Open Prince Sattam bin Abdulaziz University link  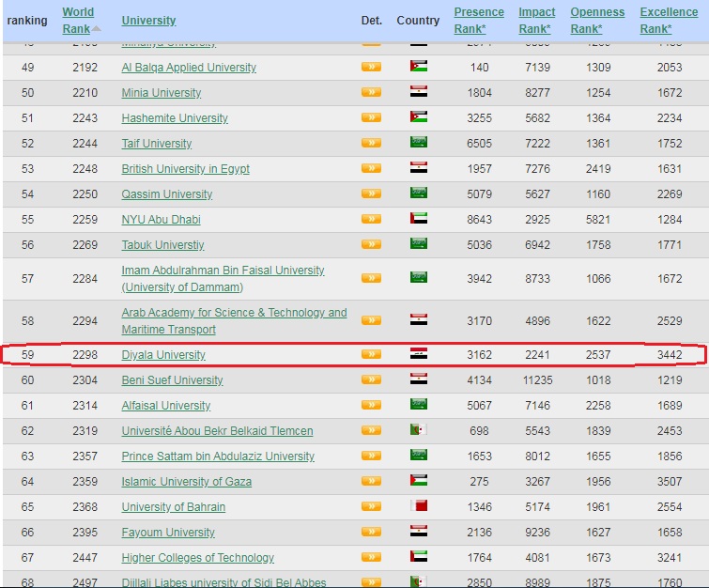218,456
